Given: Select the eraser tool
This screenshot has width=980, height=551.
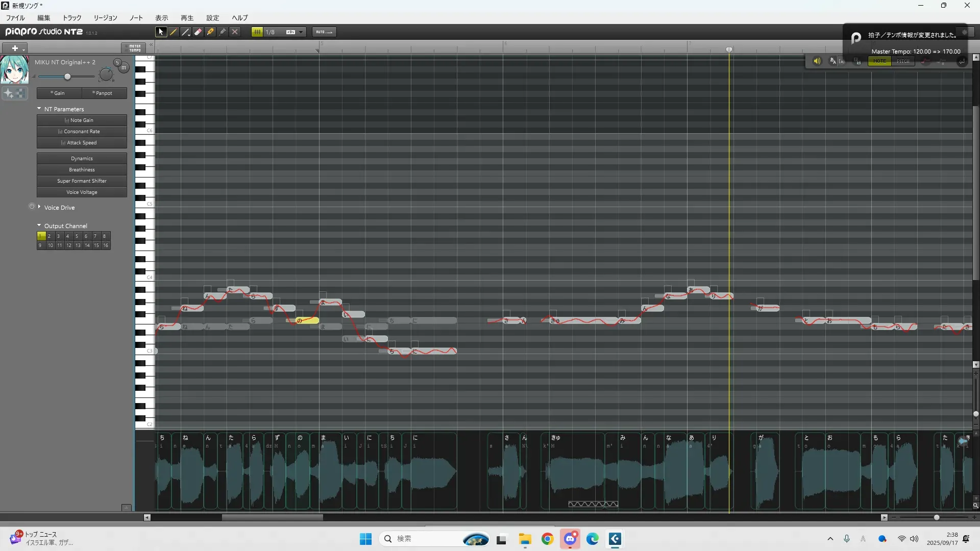Looking at the screenshot, I should pyautogui.click(x=198, y=32).
